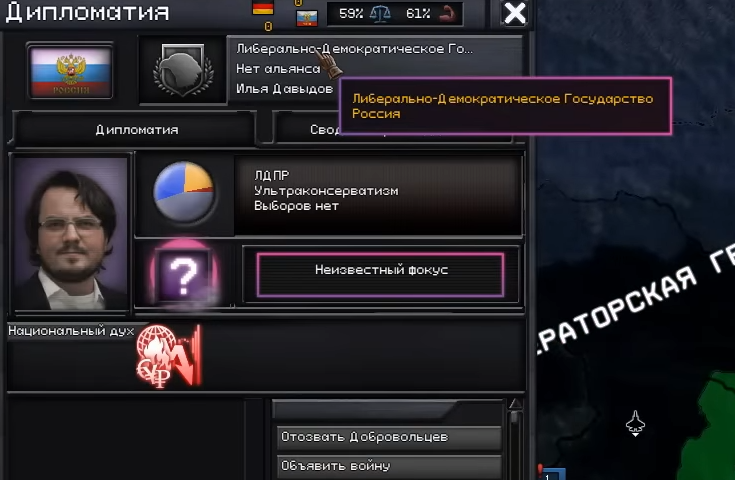Viewport: 735px width, 480px height.
Task: Click the Нет альянса label
Action: (278, 69)
